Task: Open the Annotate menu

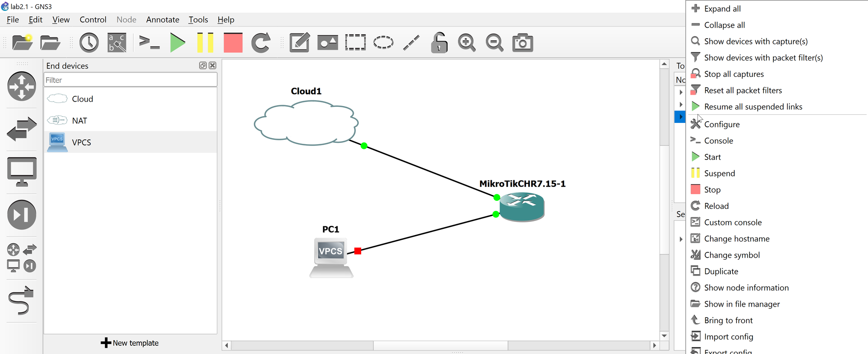Action: tap(163, 20)
